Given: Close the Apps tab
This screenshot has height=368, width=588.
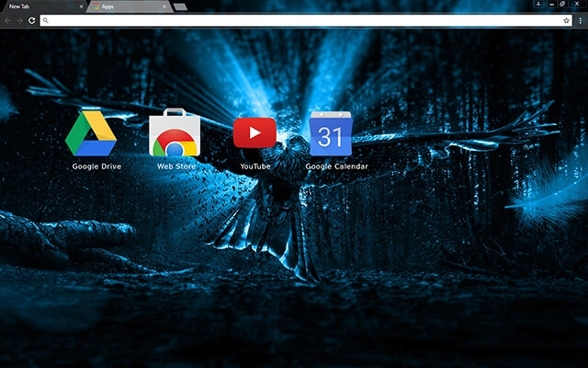Looking at the screenshot, I should click(164, 6).
